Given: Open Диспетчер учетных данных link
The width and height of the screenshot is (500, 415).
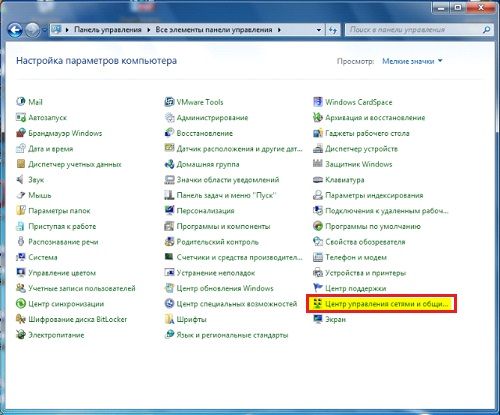Looking at the screenshot, I should pyautogui.click(x=75, y=164).
